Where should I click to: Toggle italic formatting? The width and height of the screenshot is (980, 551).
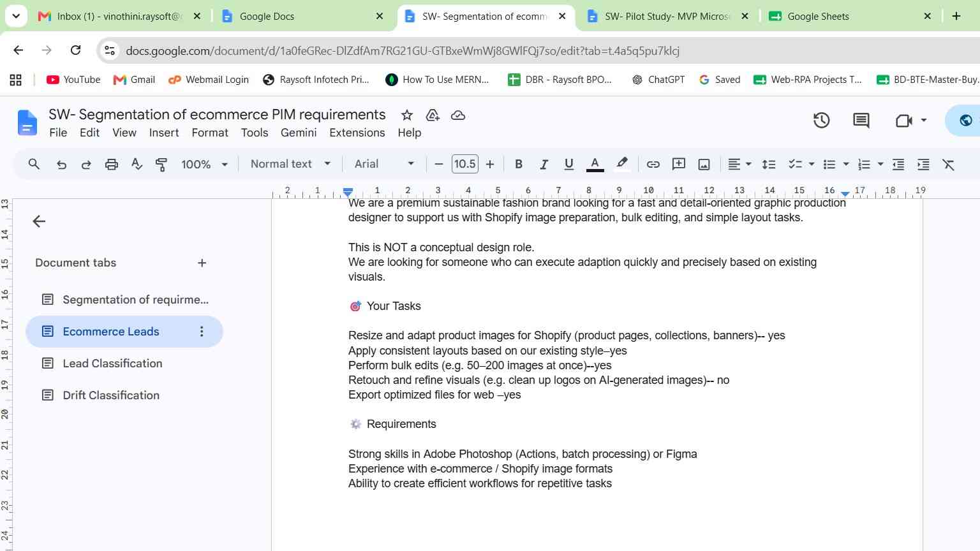tap(544, 165)
